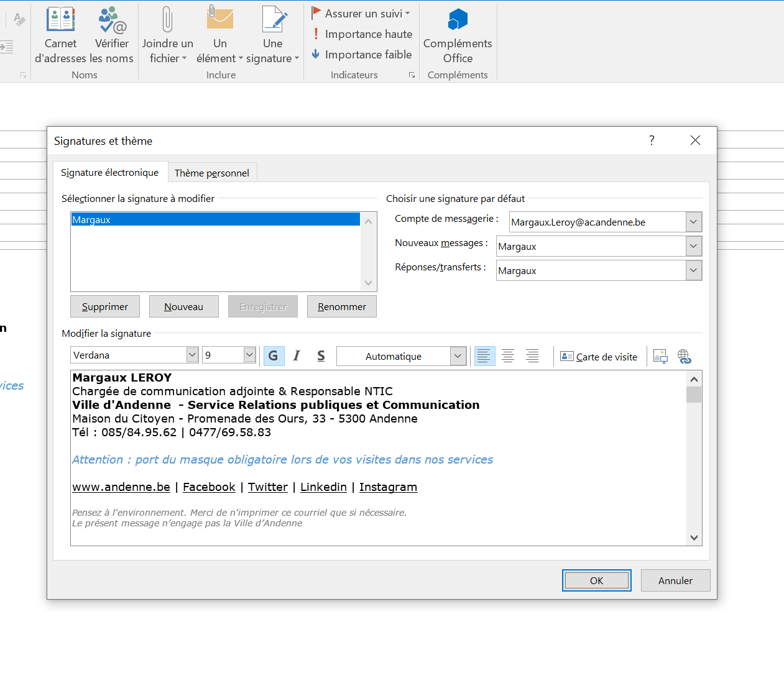
Task: Toggle italic I formatting button
Action: click(297, 356)
